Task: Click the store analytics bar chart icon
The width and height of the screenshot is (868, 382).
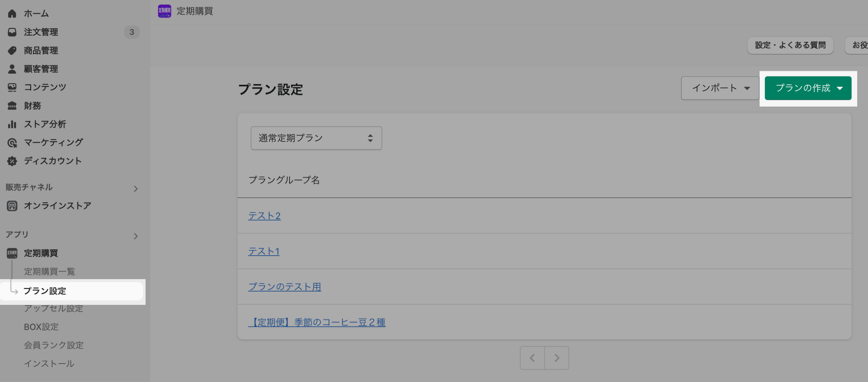Action: (x=12, y=124)
